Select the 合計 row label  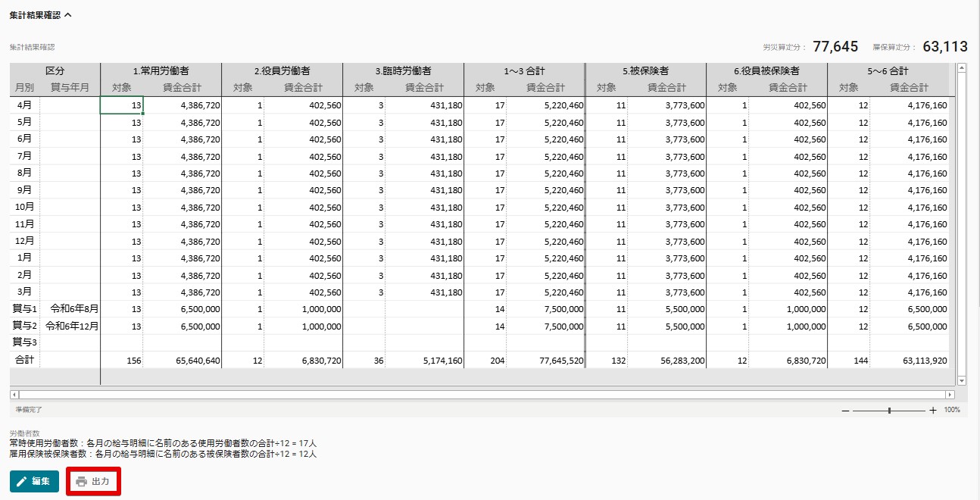(x=24, y=361)
